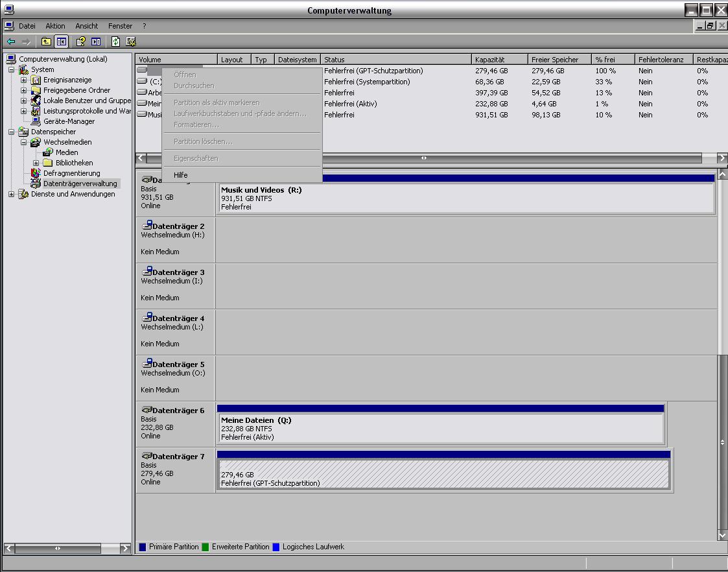The image size is (728, 572).
Task: Select Medien under Wechselmedien
Action: pos(66,152)
